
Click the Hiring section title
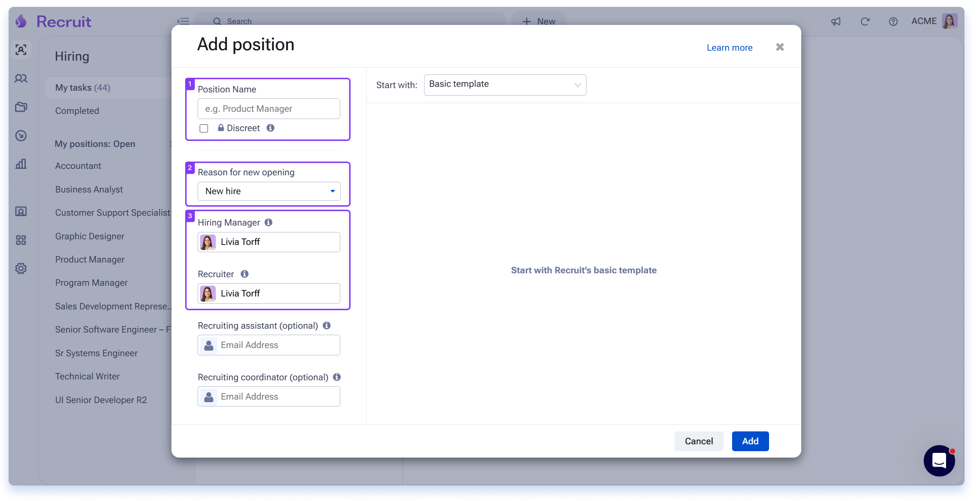coord(72,56)
